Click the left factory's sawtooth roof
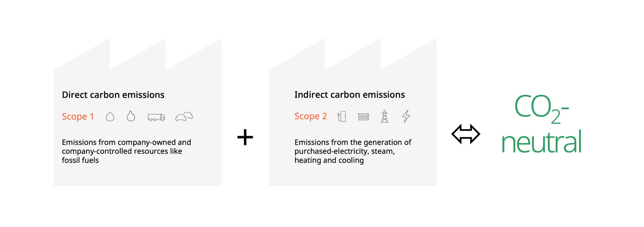 click(138, 54)
